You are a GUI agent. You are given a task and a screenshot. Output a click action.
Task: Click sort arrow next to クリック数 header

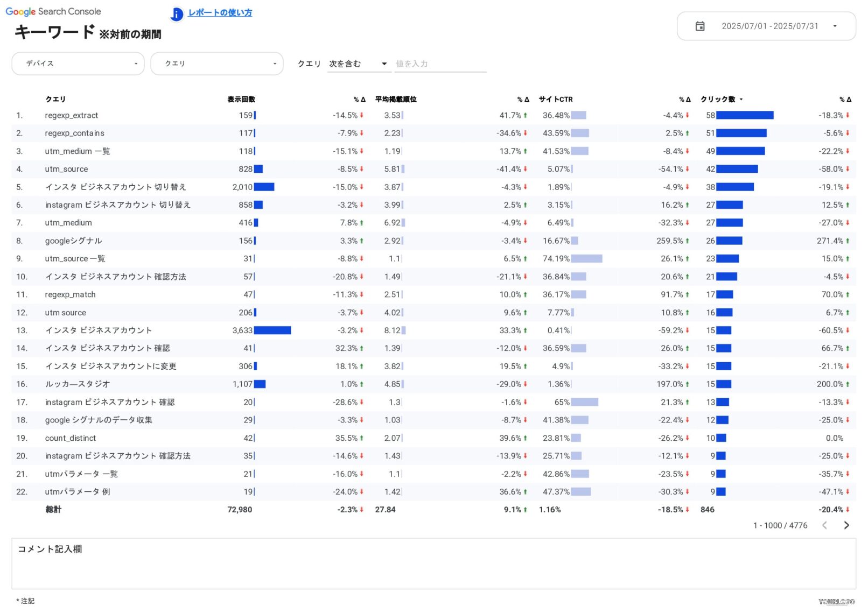[741, 100]
